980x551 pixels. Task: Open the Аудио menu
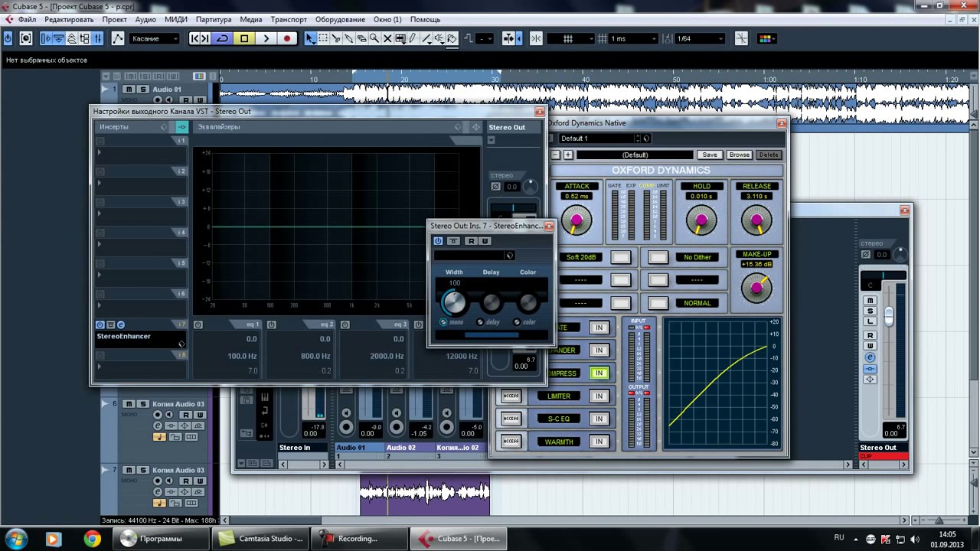coord(145,19)
